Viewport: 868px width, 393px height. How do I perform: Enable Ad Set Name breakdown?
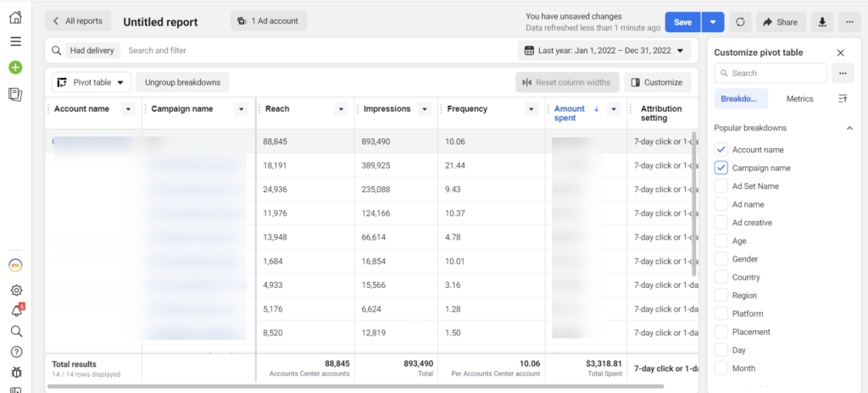(x=721, y=186)
